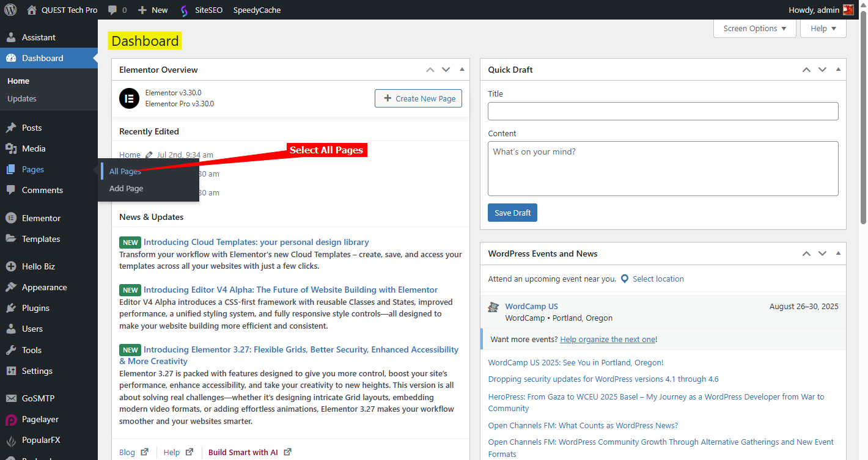This screenshot has width=868, height=460.
Task: Choose Add Page from the Pages flyout
Action: 126,188
